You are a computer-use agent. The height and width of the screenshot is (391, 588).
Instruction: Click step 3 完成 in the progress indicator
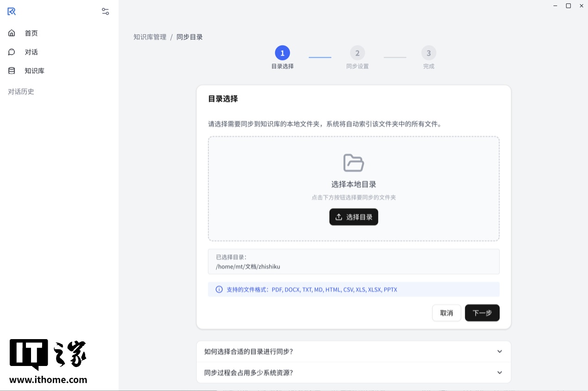428,53
